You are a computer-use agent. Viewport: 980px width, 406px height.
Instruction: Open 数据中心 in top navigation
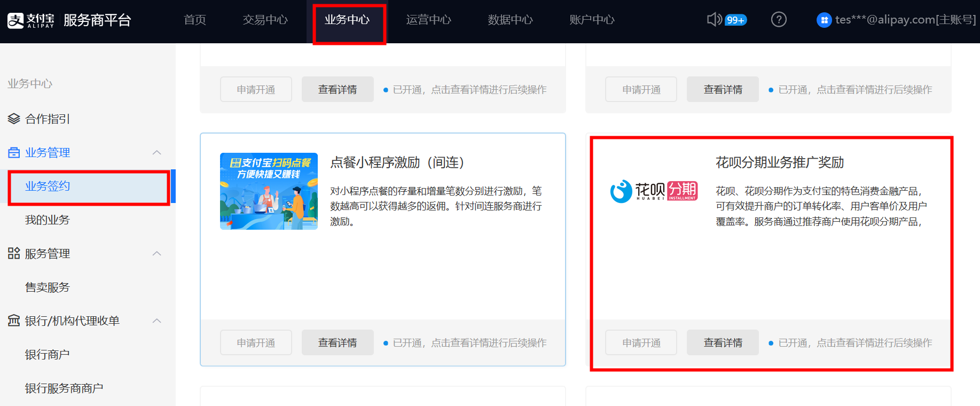pyautogui.click(x=511, y=20)
